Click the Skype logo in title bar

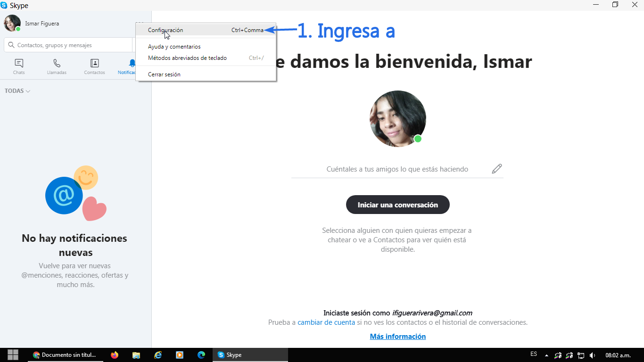tap(4, 5)
